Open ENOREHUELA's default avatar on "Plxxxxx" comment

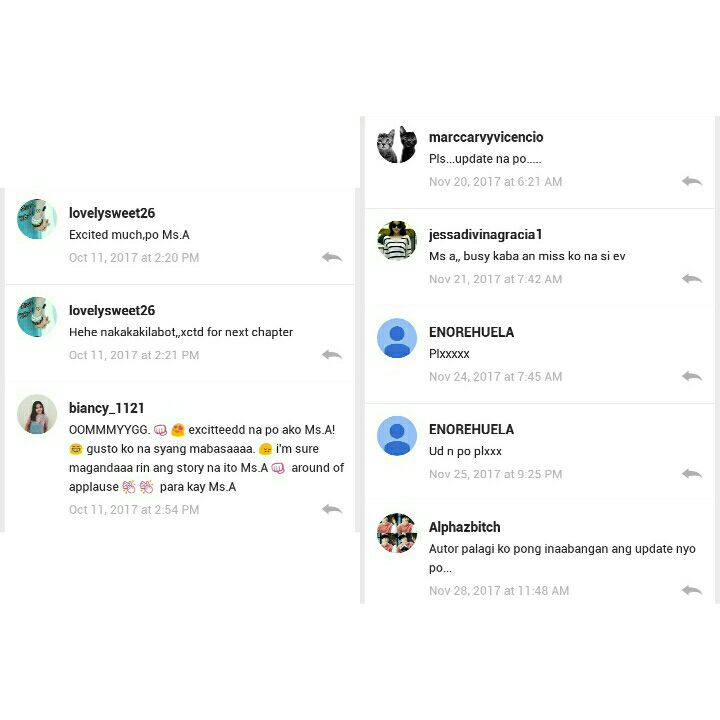click(397, 338)
